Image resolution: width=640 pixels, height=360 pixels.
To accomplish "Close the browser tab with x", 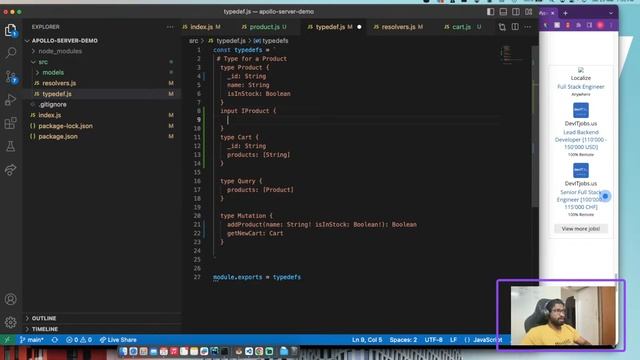I will point(553,13).
